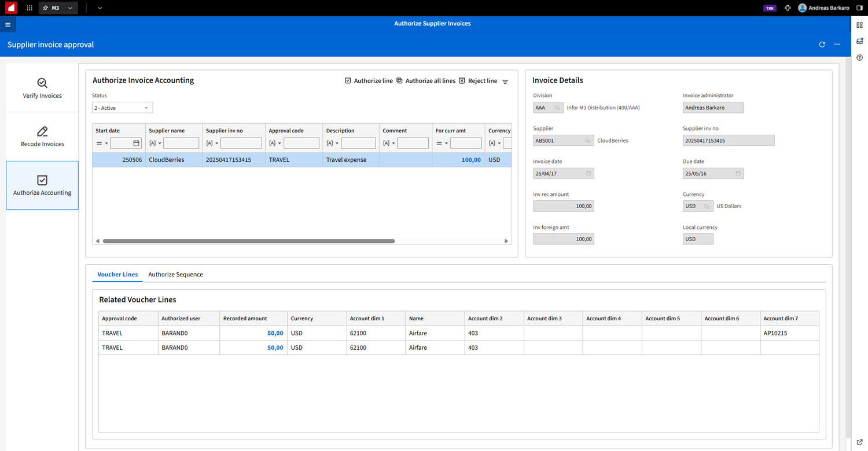Click the Account dim 7 column header
Screen dimensions: 868x451
(789, 319)
